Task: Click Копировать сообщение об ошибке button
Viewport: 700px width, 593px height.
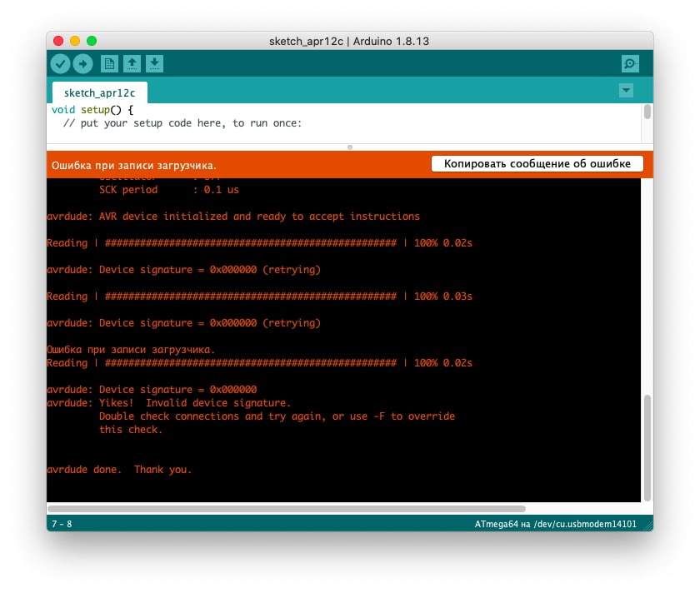Action: click(x=537, y=164)
